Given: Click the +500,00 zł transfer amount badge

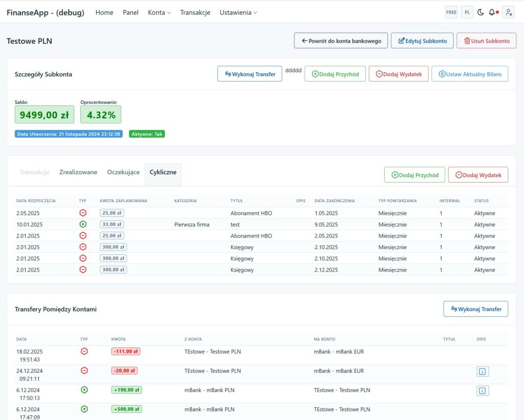Looking at the screenshot, I should pos(126,409).
